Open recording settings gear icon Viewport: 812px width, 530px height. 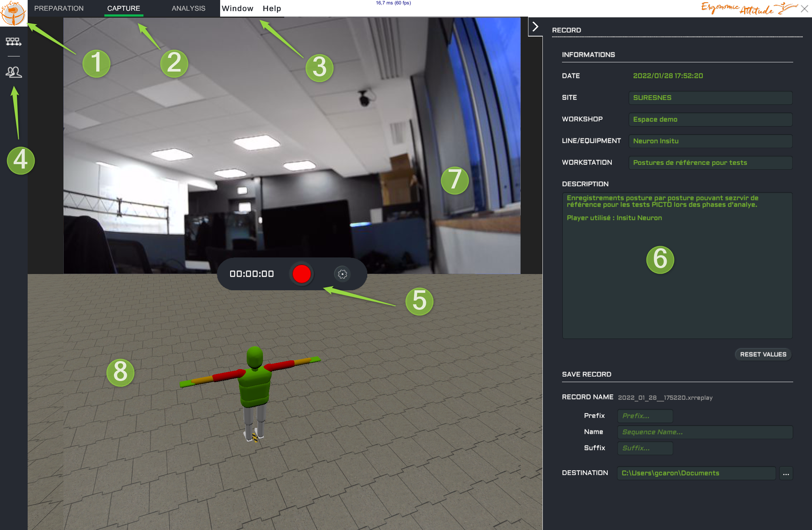[x=342, y=274]
